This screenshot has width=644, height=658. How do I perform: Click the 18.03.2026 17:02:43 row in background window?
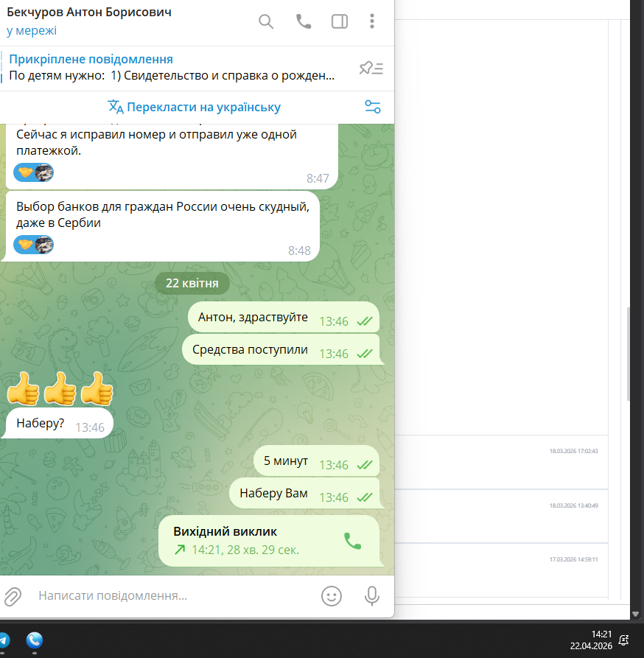pyautogui.click(x=501, y=462)
